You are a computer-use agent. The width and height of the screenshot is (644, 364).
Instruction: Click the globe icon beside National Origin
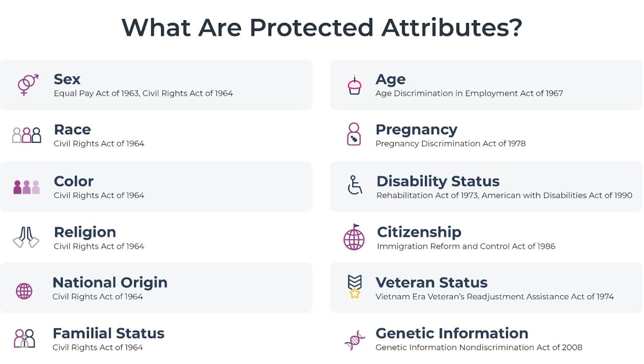24,291
